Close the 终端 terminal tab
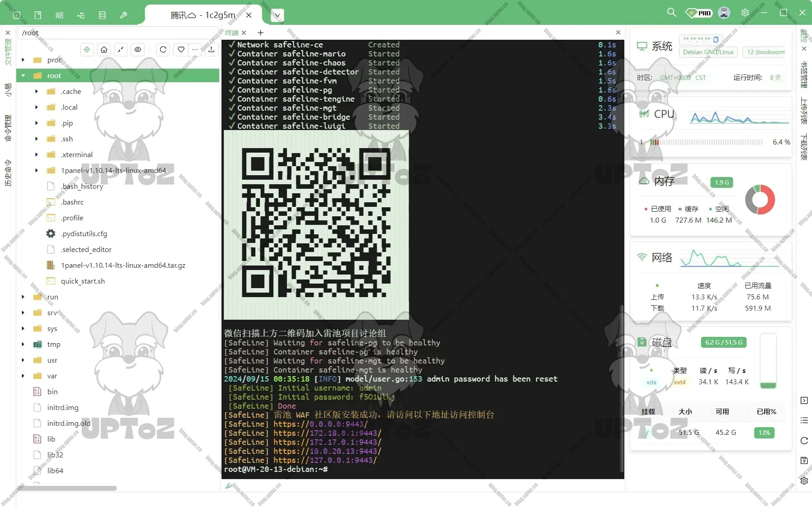The image size is (812, 508). tap(244, 33)
